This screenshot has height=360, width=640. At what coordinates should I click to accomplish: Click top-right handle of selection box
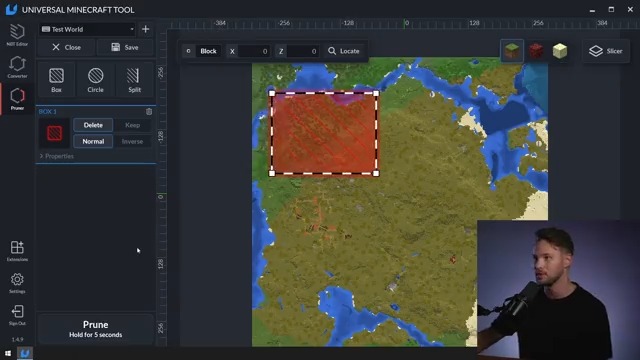click(x=376, y=93)
